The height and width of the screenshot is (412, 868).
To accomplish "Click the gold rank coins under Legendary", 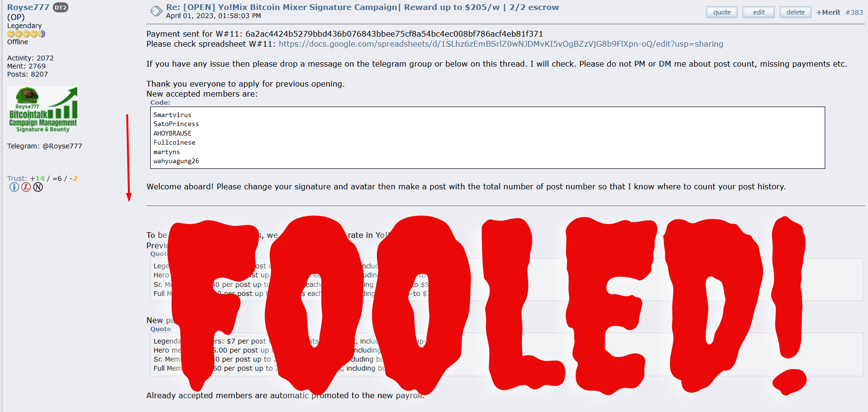I will pyautogui.click(x=26, y=34).
